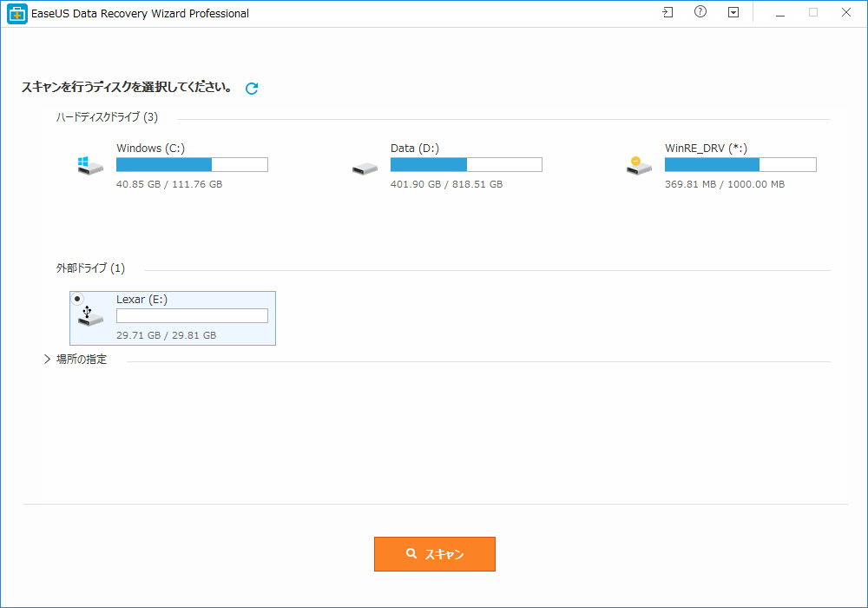The height and width of the screenshot is (608, 868).
Task: Open the help question mark icon
Action: point(700,12)
